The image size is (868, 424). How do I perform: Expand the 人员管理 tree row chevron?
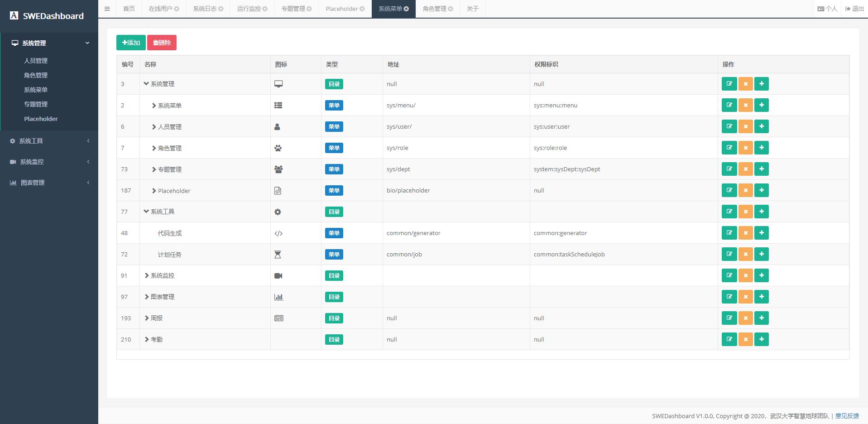(154, 127)
